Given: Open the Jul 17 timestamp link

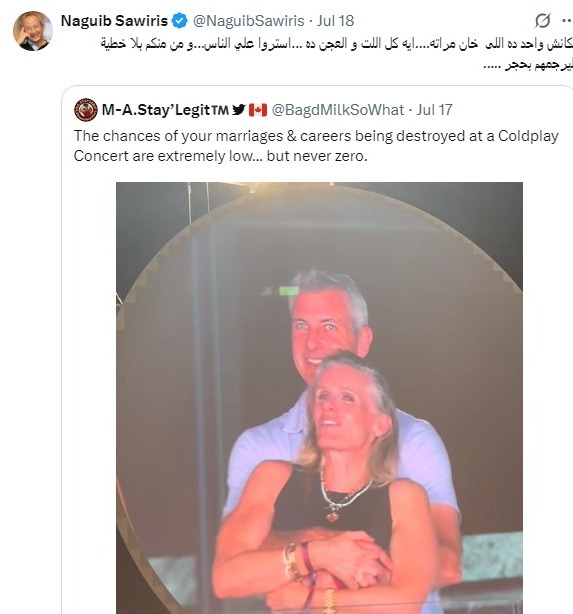Looking at the screenshot, I should pyautogui.click(x=434, y=110).
